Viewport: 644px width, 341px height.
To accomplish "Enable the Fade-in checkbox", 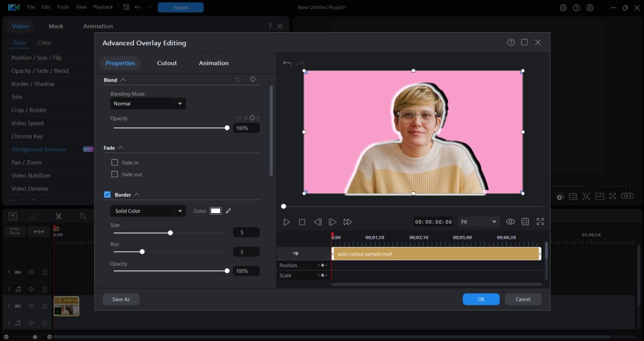I will [x=115, y=163].
